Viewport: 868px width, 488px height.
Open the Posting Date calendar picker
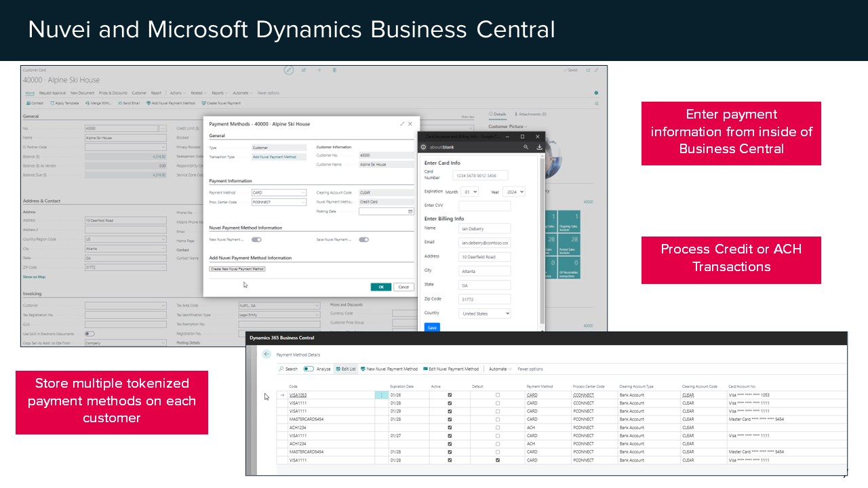pos(410,211)
